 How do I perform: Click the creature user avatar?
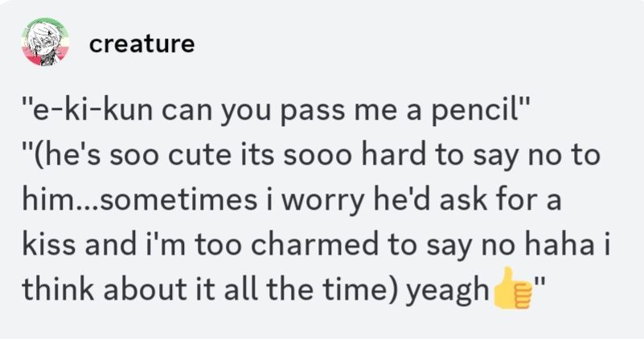[45, 43]
